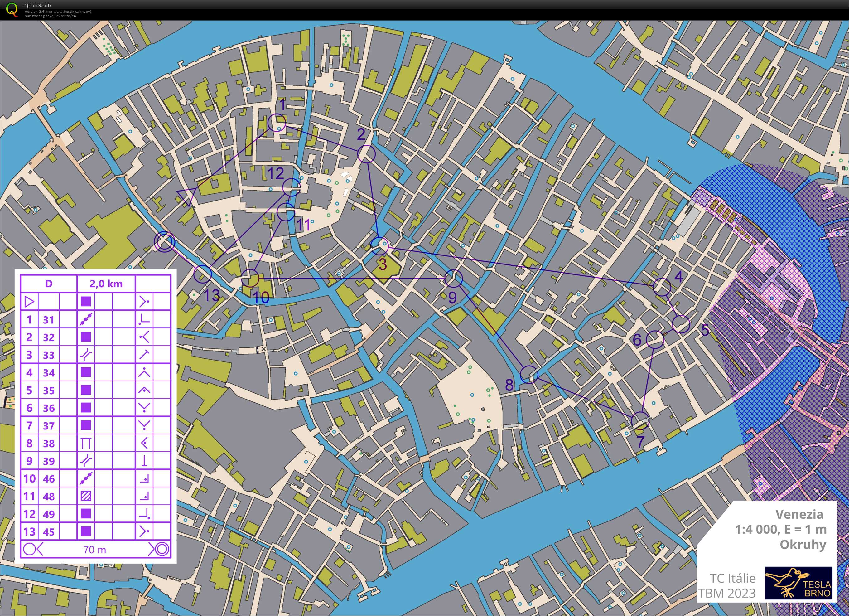Click the 2,0 km course length cell
Screen dimensions: 849x616
[106, 284]
